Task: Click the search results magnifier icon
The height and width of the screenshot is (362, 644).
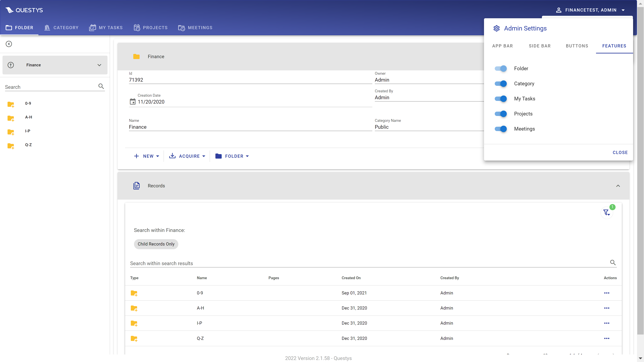Action: click(x=613, y=263)
